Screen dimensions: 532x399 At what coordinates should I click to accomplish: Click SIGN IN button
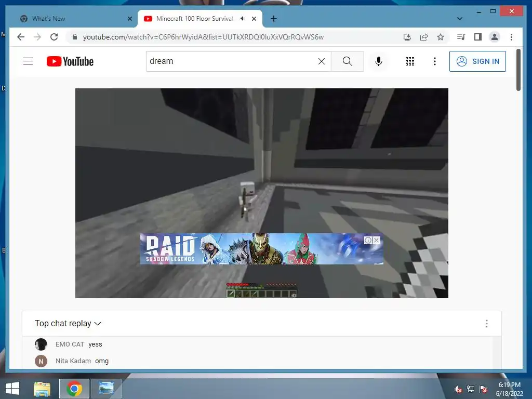[477, 61]
